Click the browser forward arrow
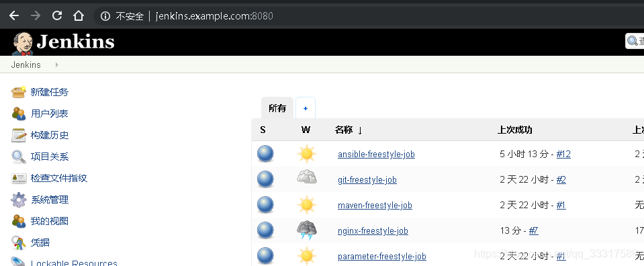 coord(36,15)
